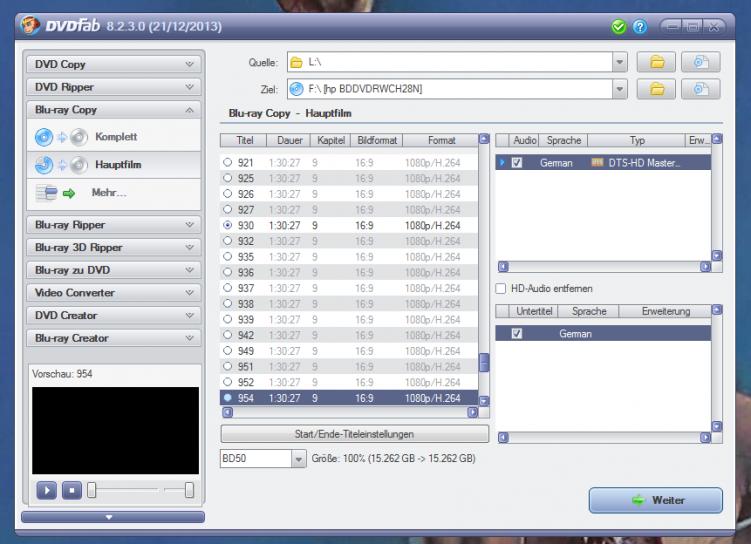Collapse the Blu-ray Copy section
Screen dimensions: 751x544
114,110
